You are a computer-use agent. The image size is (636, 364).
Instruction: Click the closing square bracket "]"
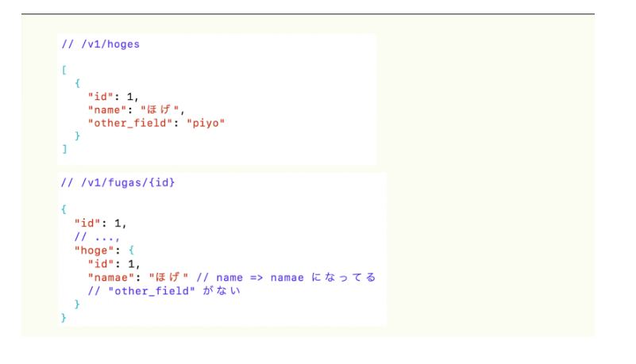(x=64, y=148)
